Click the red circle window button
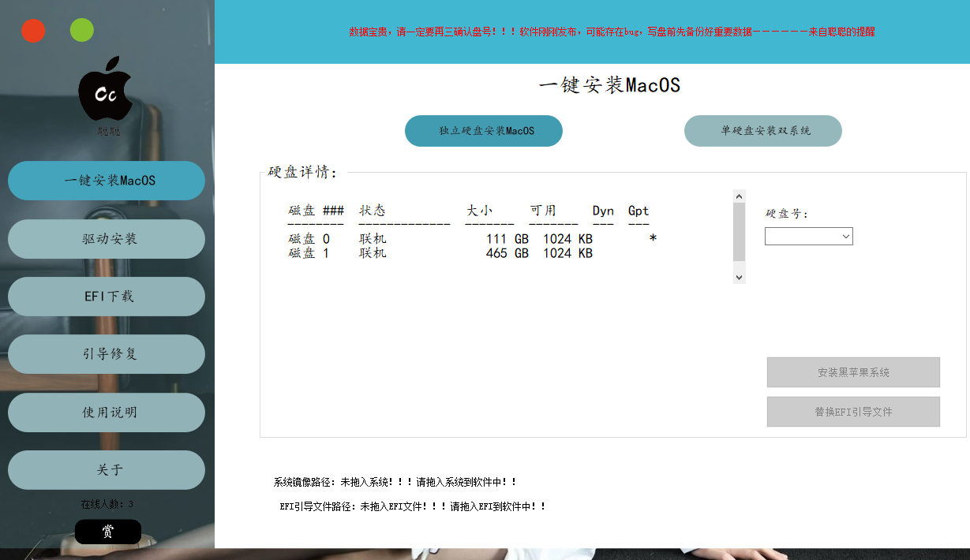Viewport: 970px width, 560px height. click(x=33, y=31)
